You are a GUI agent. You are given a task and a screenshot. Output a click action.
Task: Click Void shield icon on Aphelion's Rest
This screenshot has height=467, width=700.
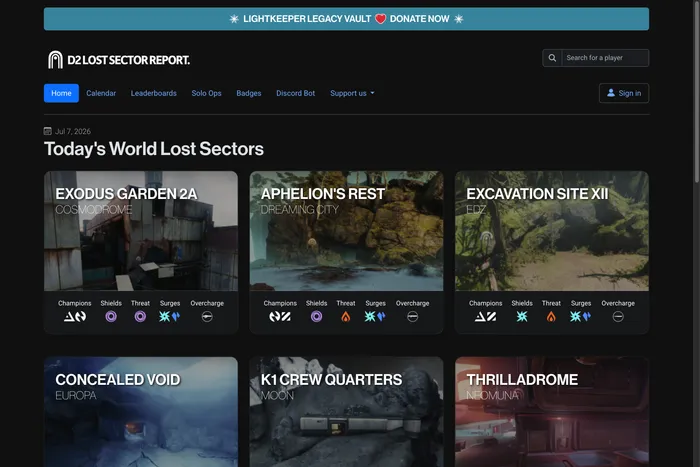[317, 317]
